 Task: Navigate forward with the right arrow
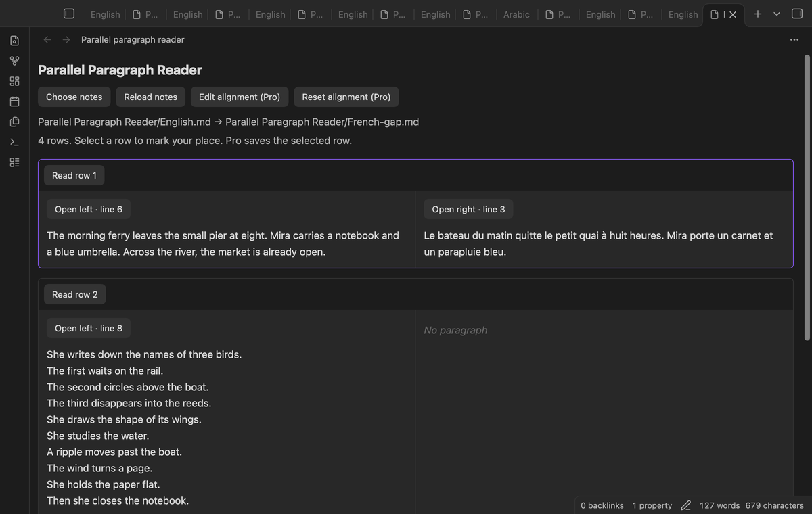click(66, 39)
